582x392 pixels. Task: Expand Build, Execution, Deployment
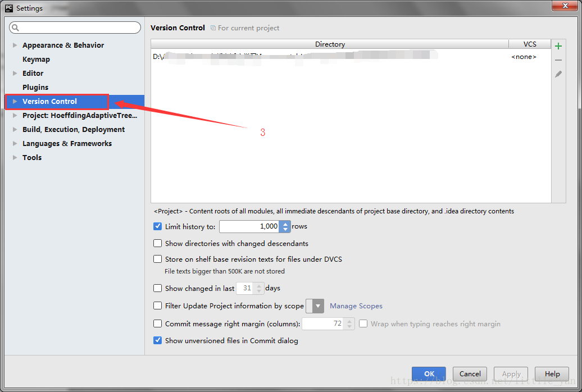coord(13,129)
